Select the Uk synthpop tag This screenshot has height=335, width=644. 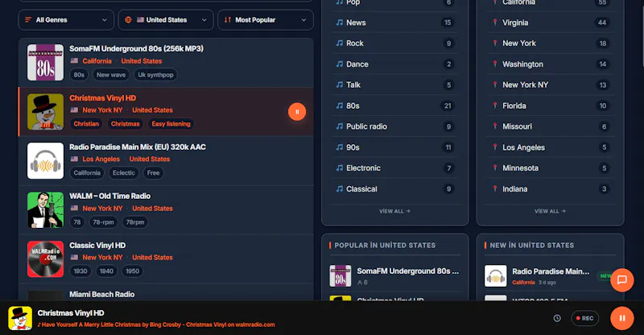[155, 75]
